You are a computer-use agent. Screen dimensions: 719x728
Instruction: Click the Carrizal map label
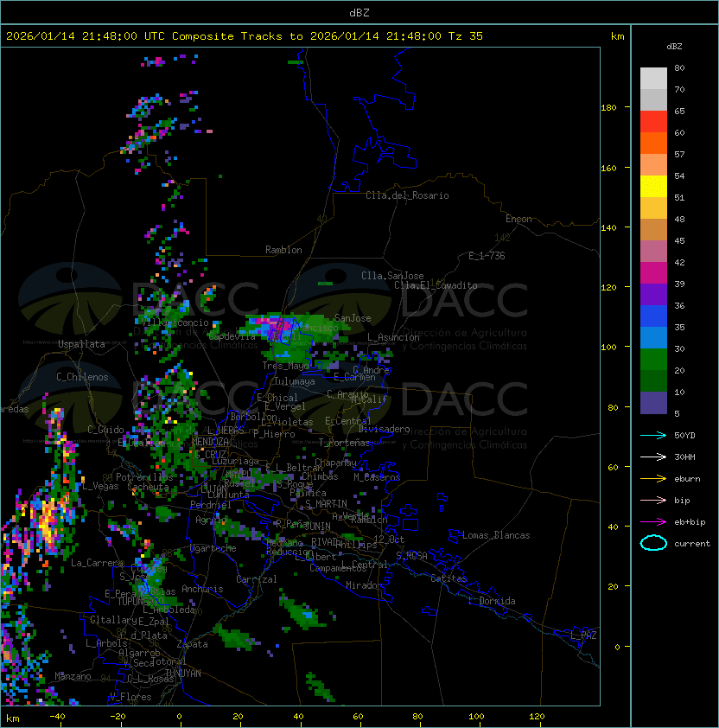coord(257,579)
